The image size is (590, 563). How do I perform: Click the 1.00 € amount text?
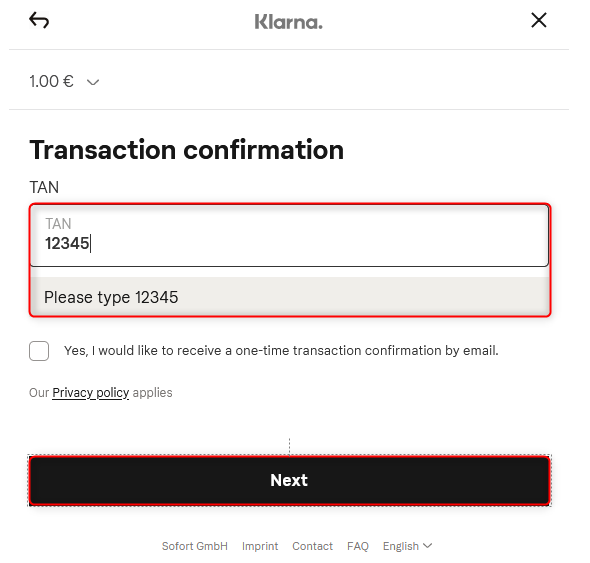point(52,81)
